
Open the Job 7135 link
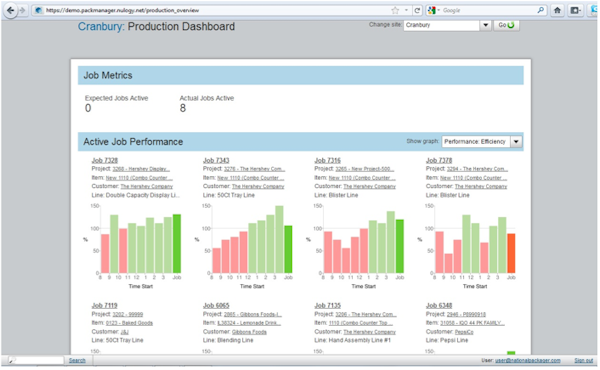(x=327, y=305)
